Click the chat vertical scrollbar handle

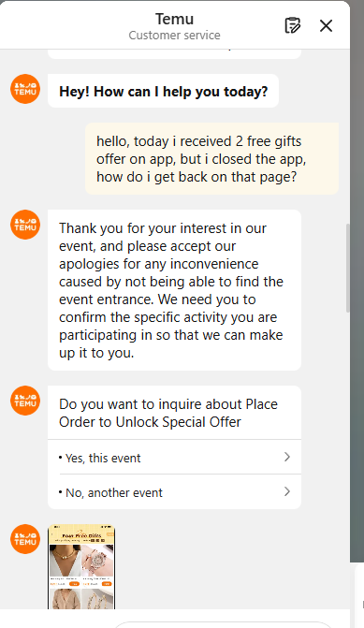coord(347,268)
